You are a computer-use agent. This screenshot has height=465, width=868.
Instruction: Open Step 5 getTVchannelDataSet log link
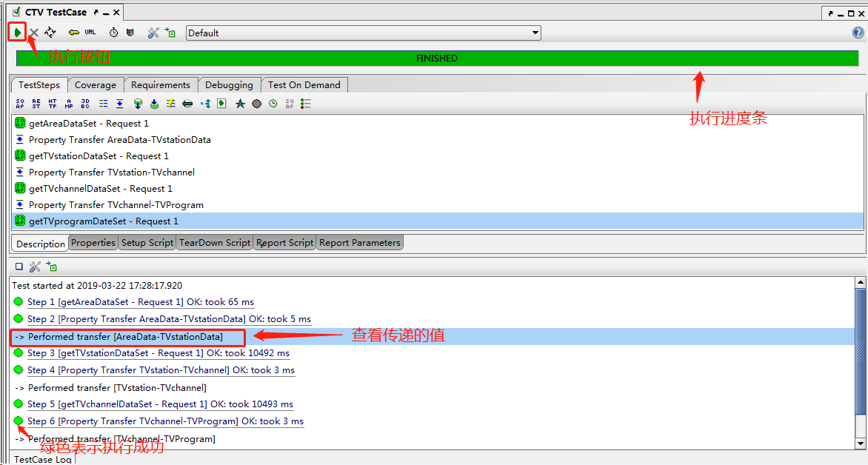point(161,404)
